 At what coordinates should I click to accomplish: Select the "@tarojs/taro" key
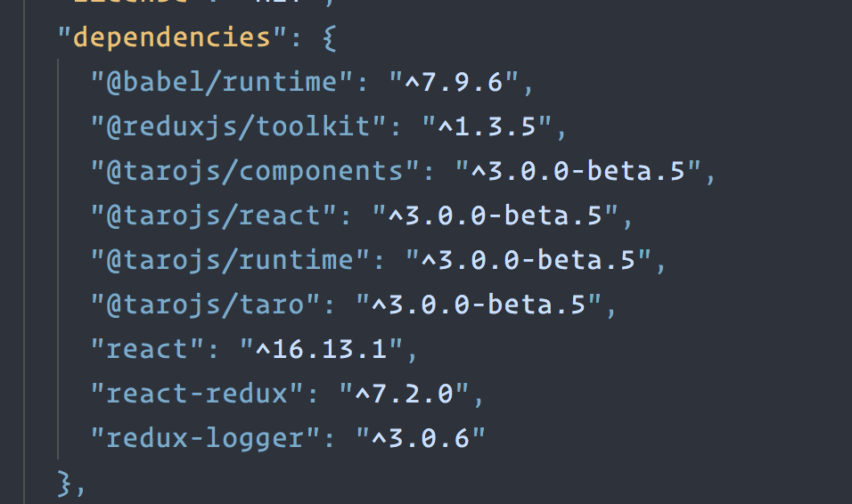[205, 305]
